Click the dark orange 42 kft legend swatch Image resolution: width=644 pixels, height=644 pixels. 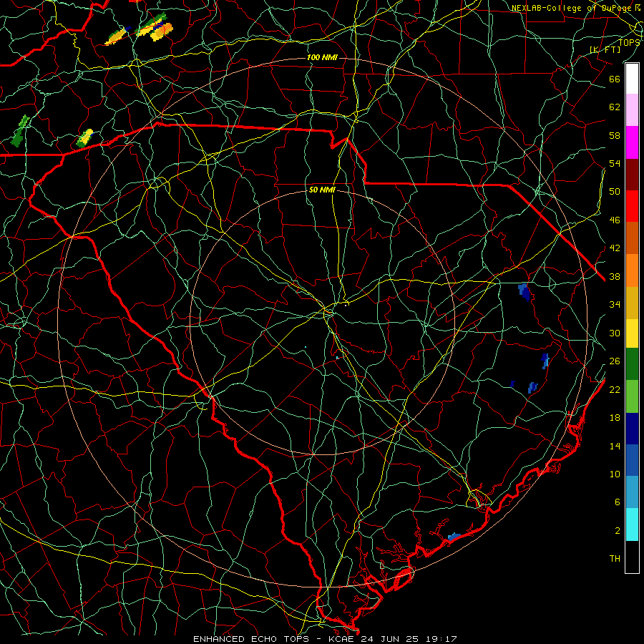click(x=632, y=238)
